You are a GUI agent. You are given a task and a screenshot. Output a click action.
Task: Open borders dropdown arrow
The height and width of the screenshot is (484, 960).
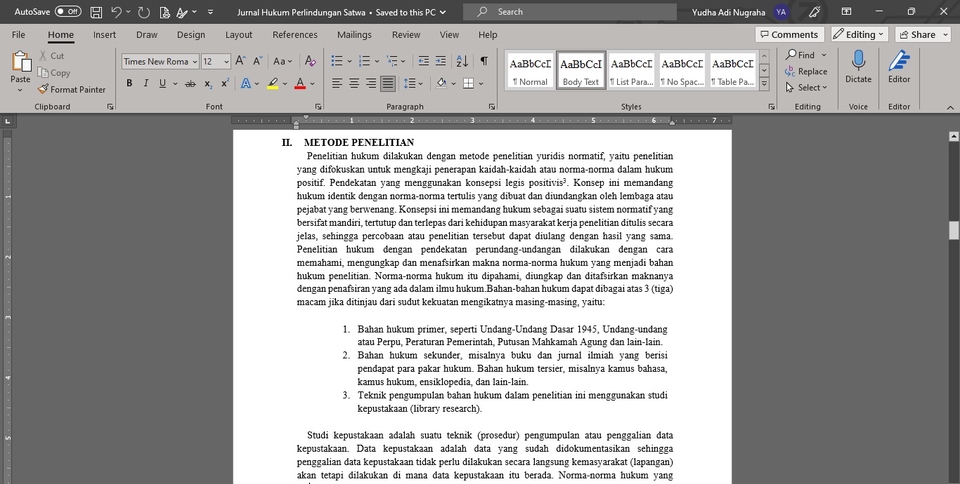click(481, 84)
